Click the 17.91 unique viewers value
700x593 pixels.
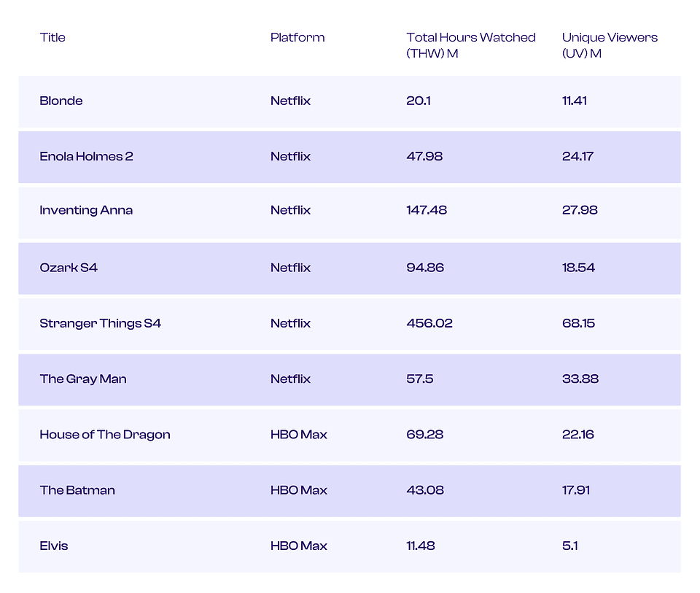tap(576, 490)
